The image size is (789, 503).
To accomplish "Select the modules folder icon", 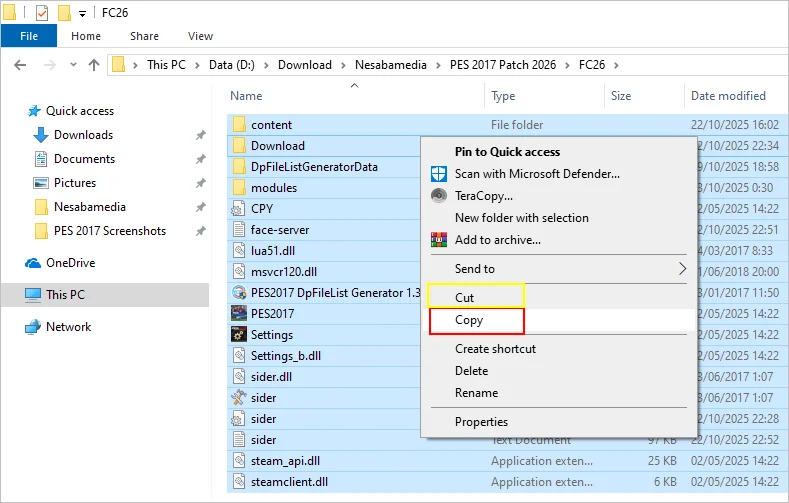I will click(239, 188).
